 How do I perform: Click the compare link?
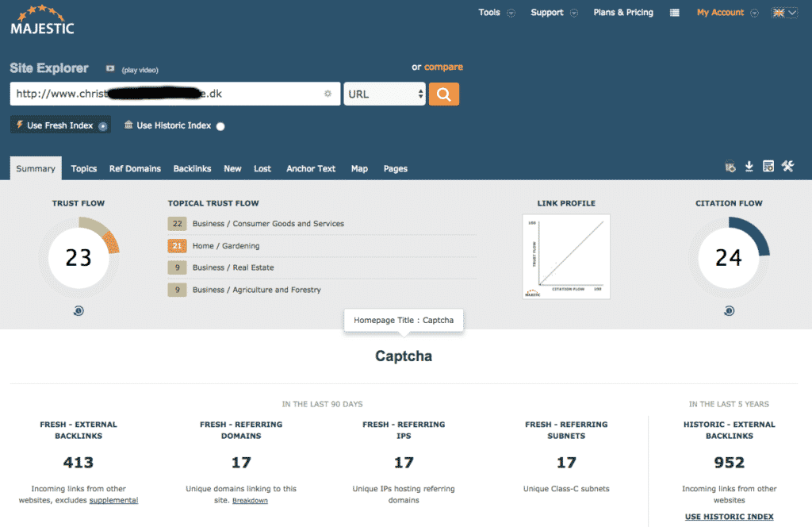click(443, 67)
